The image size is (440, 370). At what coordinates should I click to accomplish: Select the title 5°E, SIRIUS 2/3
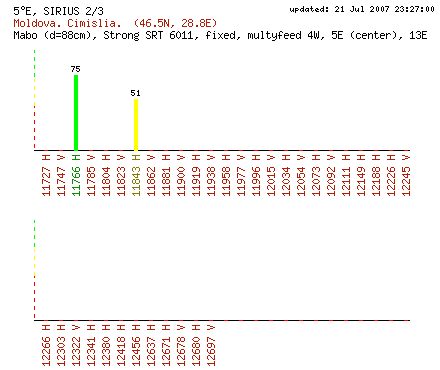[x=59, y=11]
